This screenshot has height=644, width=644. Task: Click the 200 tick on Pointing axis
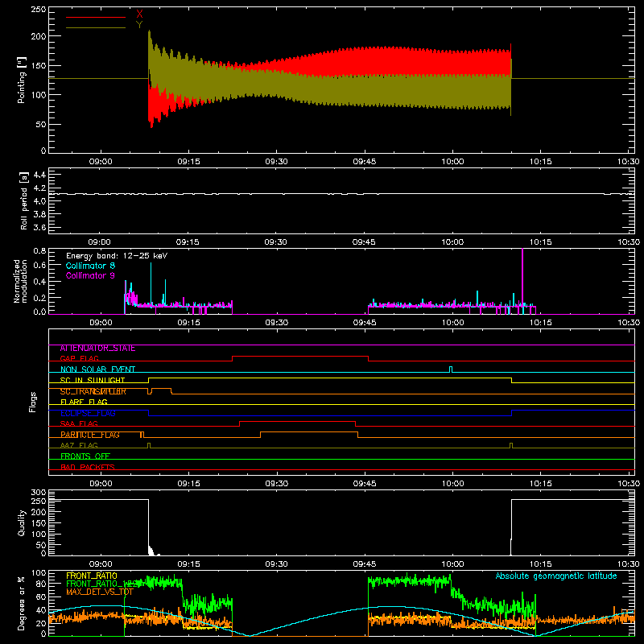38,36
